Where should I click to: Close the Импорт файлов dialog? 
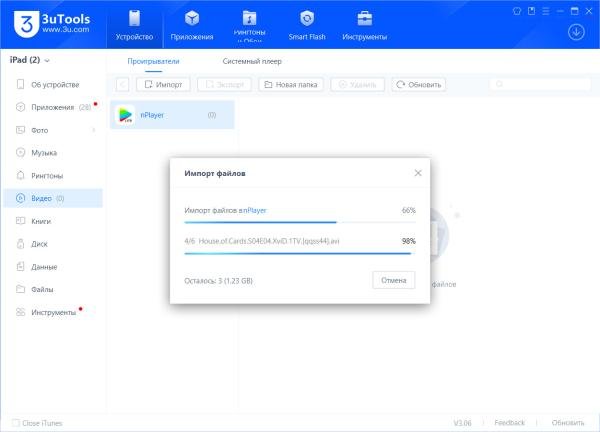pos(418,173)
